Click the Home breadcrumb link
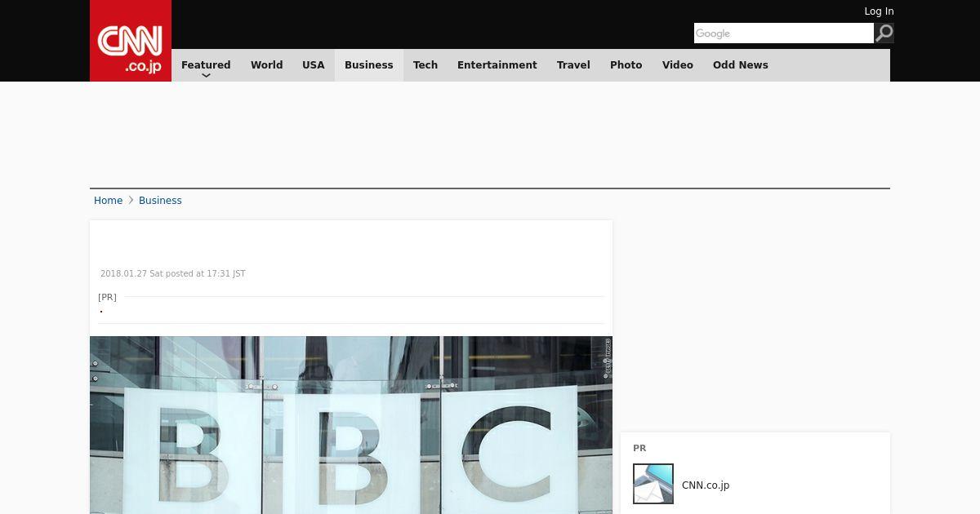Viewport: 980px width, 514px height. pos(108,201)
